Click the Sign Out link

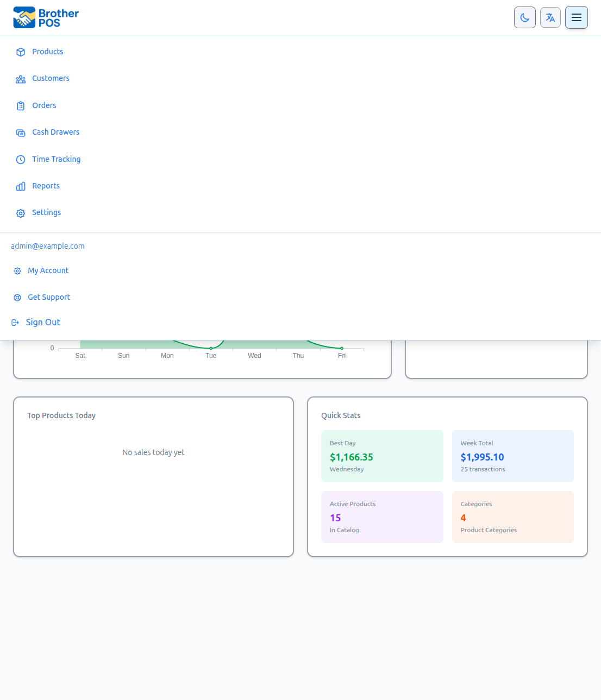pos(43,322)
